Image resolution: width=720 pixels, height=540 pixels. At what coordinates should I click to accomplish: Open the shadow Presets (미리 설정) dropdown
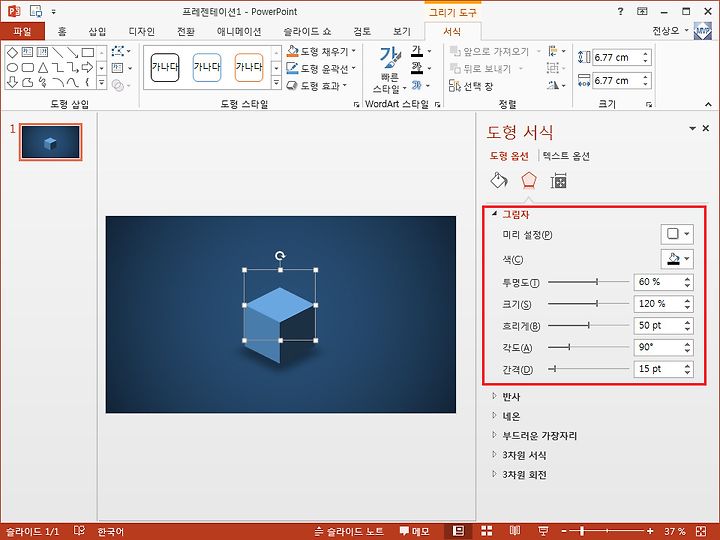677,234
